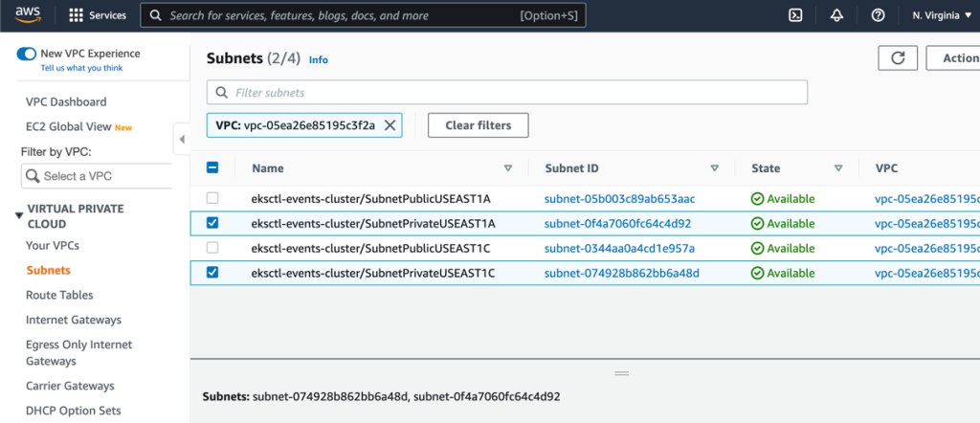Open subnet-05b003c89ab653aac link
Image resolution: width=980 pixels, height=423 pixels.
pos(619,199)
